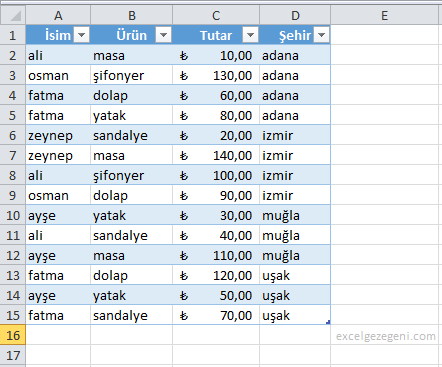Select the sandalye cell in row 15
This screenshot has height=367, width=442.
coord(132,315)
